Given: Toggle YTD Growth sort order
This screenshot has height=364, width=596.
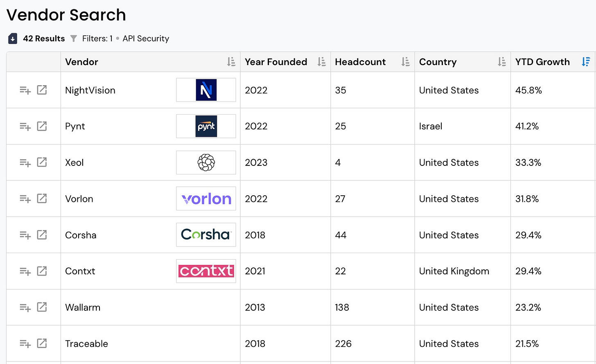Looking at the screenshot, I should (x=586, y=62).
